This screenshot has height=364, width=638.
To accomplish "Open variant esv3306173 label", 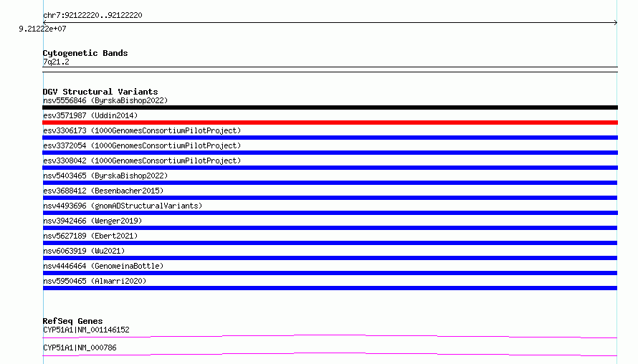I will [x=142, y=130].
